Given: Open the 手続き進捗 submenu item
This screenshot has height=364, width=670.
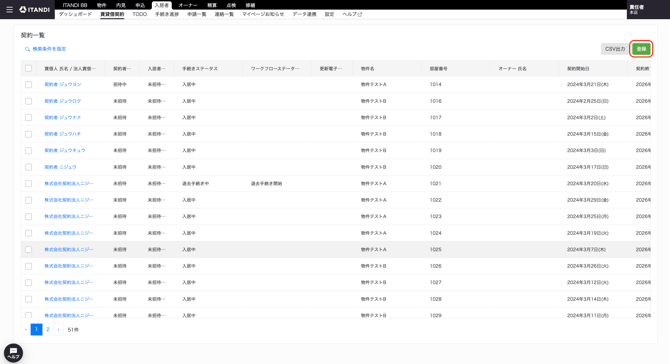Looking at the screenshot, I should (167, 14).
